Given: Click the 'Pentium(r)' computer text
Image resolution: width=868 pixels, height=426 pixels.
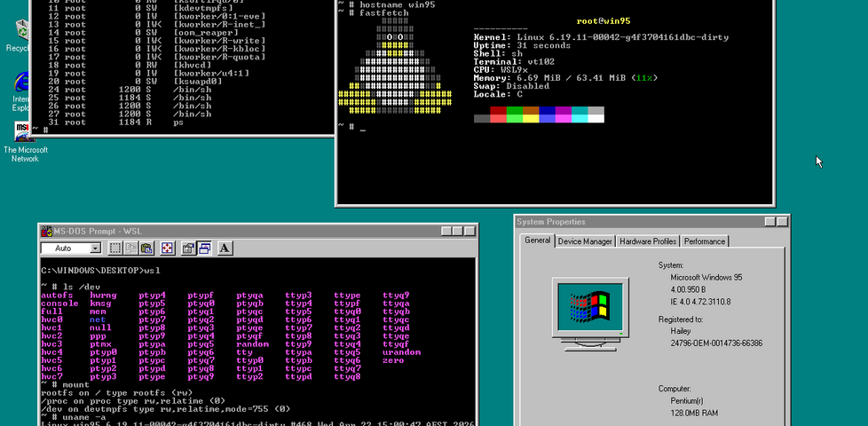Looking at the screenshot, I should click(687, 400).
